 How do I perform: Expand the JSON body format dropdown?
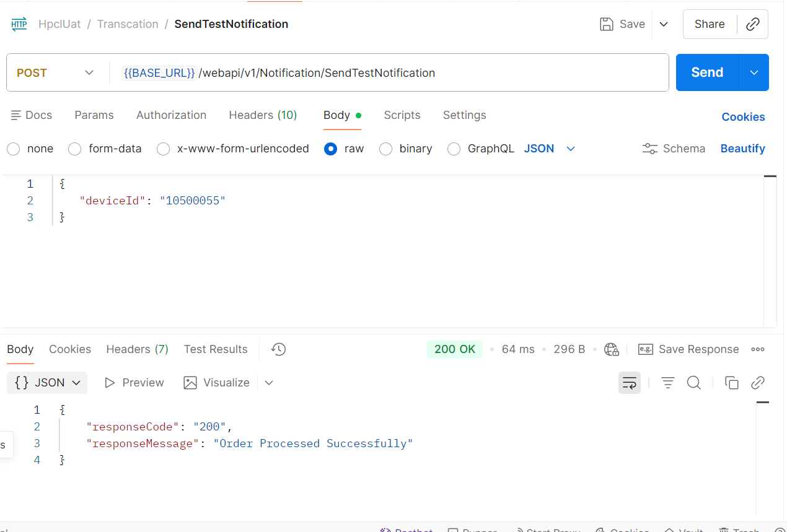point(550,149)
